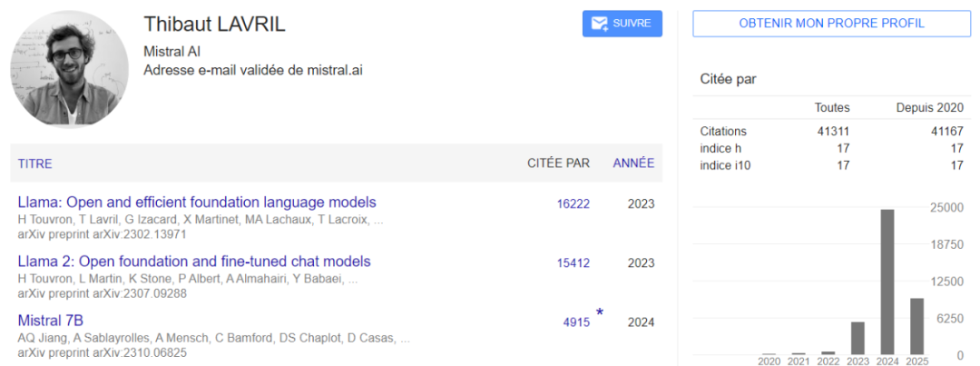Open the Llama 2 chat models paper
This screenshot has width=980, height=366.
click(x=194, y=262)
